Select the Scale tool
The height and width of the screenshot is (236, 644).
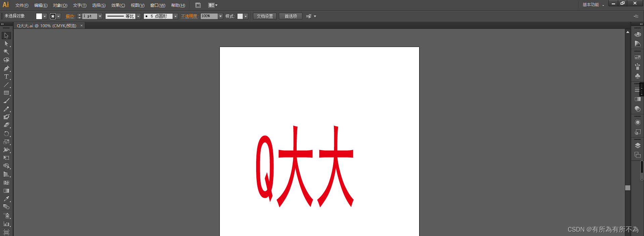click(x=6, y=142)
